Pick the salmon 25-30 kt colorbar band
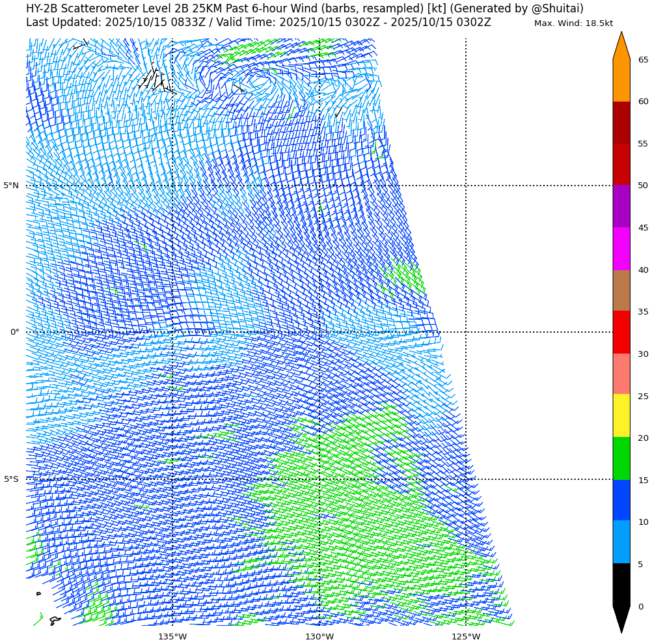Viewport: 652px width, 644px height. (x=621, y=374)
